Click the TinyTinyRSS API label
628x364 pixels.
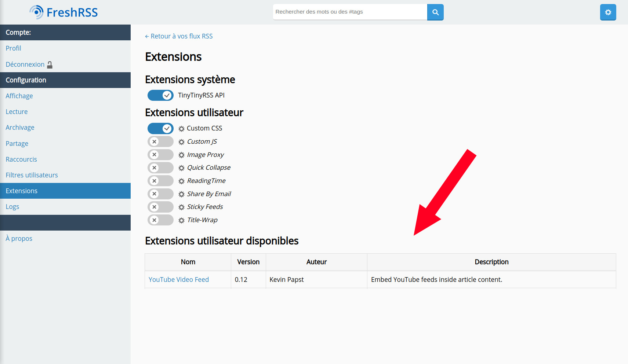pos(201,95)
